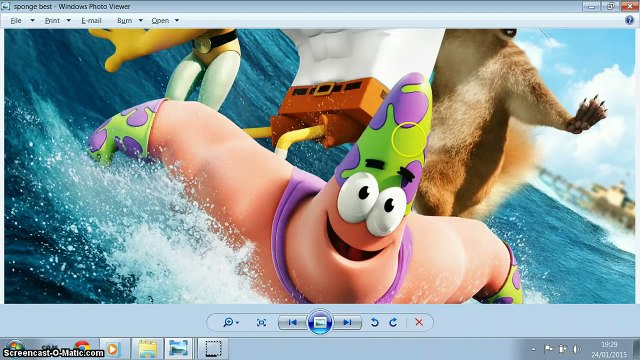640x360 pixels.
Task: Expand the File menu dropdown arrow
Action: [32, 20]
